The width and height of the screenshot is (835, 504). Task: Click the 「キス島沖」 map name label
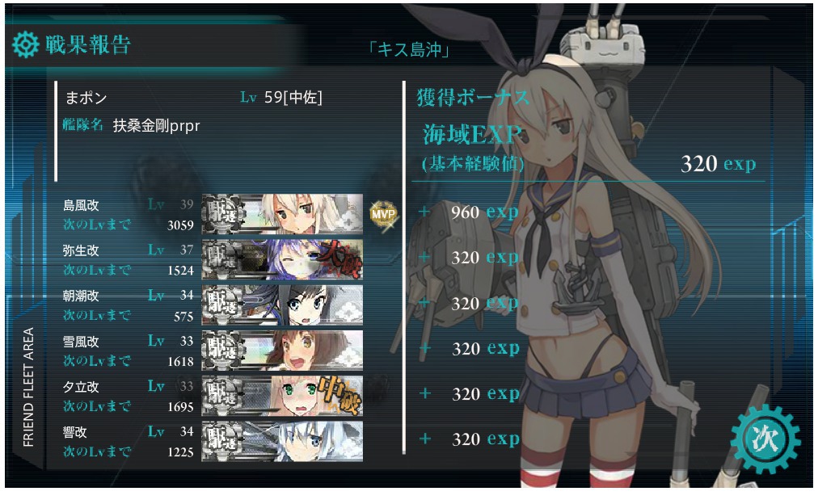pos(410,49)
